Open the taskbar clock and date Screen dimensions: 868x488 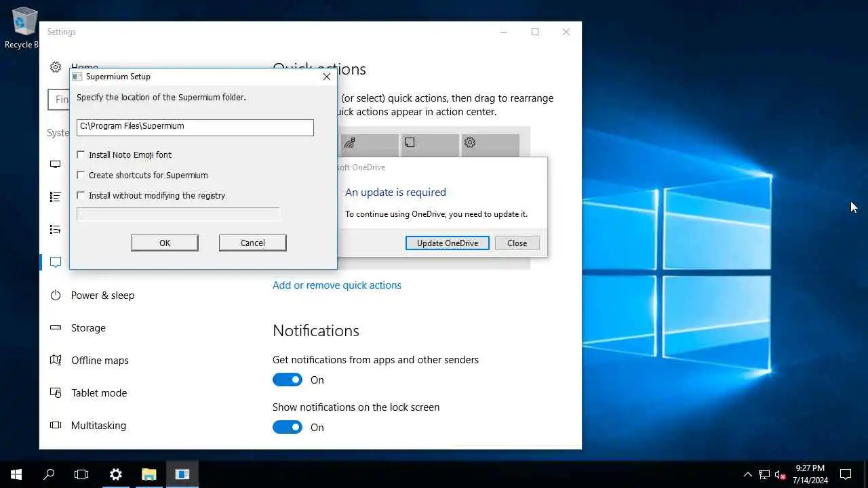click(810, 474)
